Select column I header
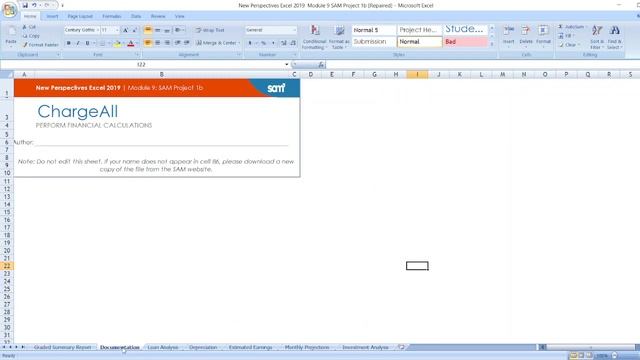Image resolution: width=640 pixels, height=360 pixels. pyautogui.click(x=417, y=74)
